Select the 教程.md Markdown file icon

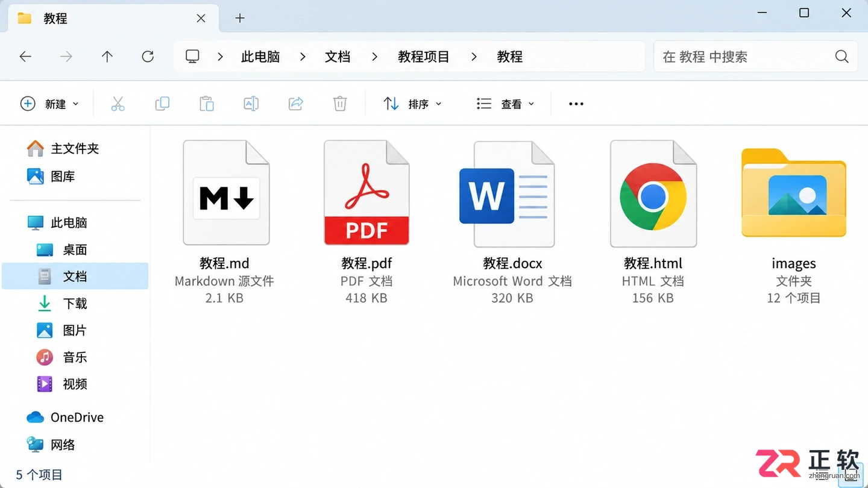click(226, 193)
